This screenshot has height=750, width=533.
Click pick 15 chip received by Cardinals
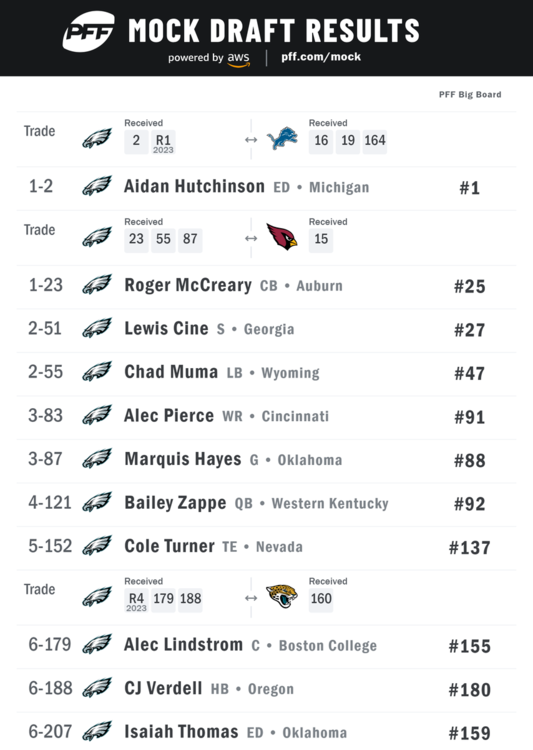[x=321, y=239]
